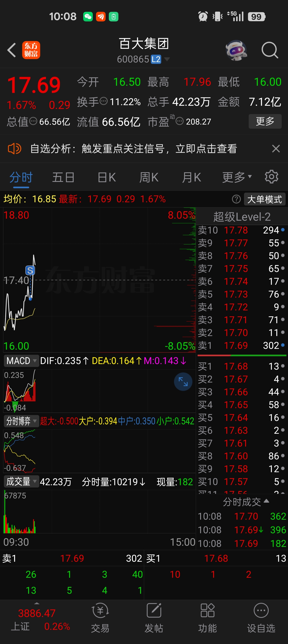Tap the volume bars chart
This screenshot has width=288, height=644.
pos(99,511)
